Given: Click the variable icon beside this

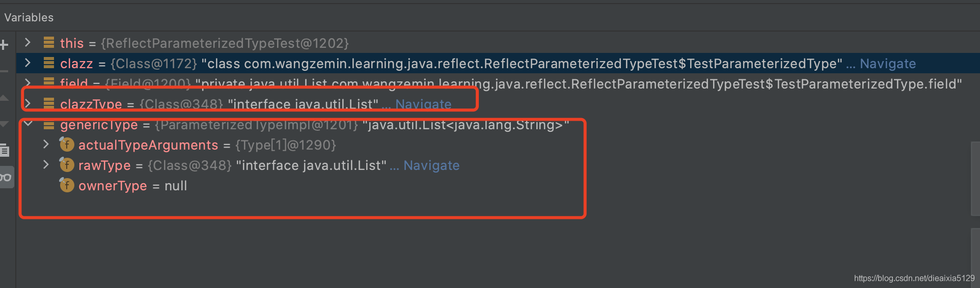Looking at the screenshot, I should (x=49, y=42).
